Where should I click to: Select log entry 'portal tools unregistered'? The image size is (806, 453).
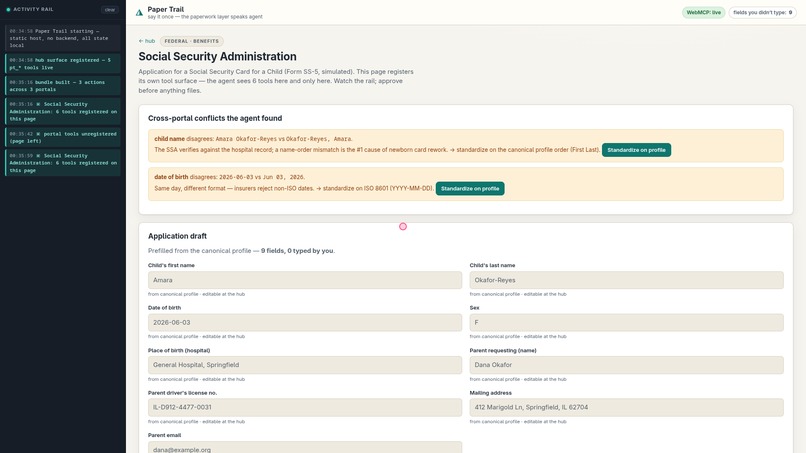coord(63,137)
